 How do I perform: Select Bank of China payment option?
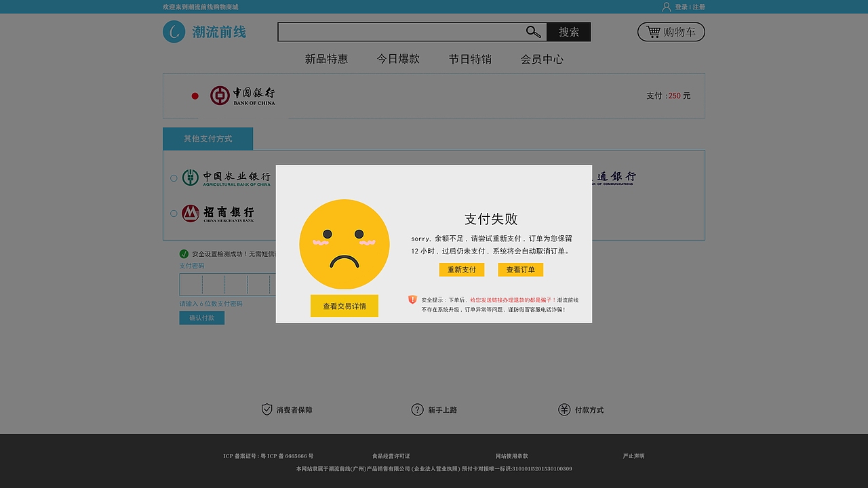coord(195,96)
